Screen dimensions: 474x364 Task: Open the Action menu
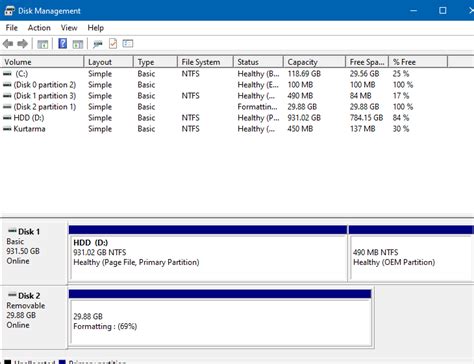coord(39,28)
